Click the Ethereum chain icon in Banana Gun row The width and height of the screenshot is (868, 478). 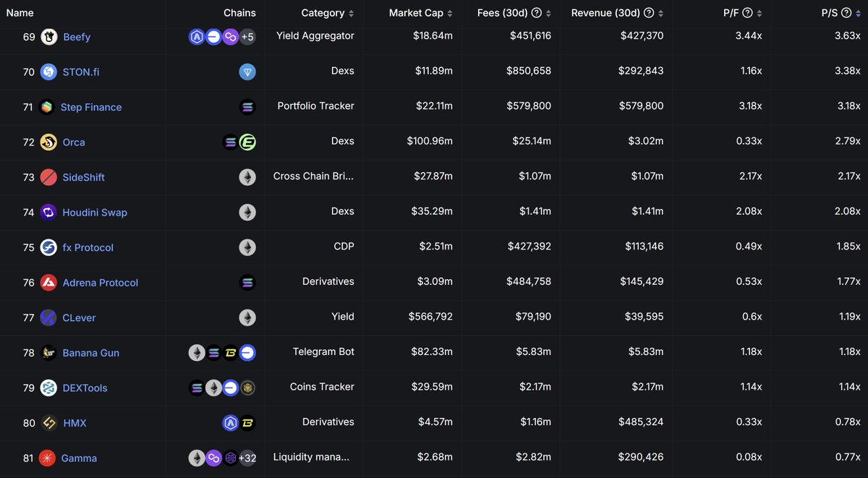point(197,352)
